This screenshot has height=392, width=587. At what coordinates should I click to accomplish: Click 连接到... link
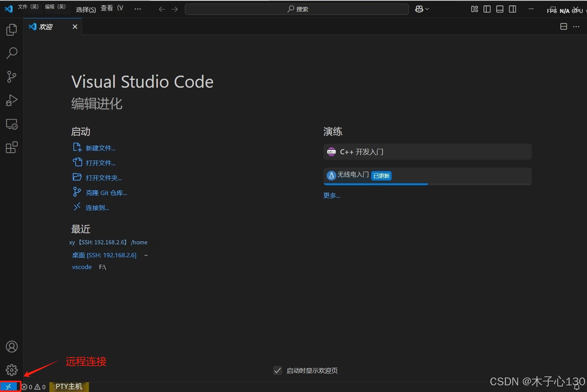[x=98, y=208]
